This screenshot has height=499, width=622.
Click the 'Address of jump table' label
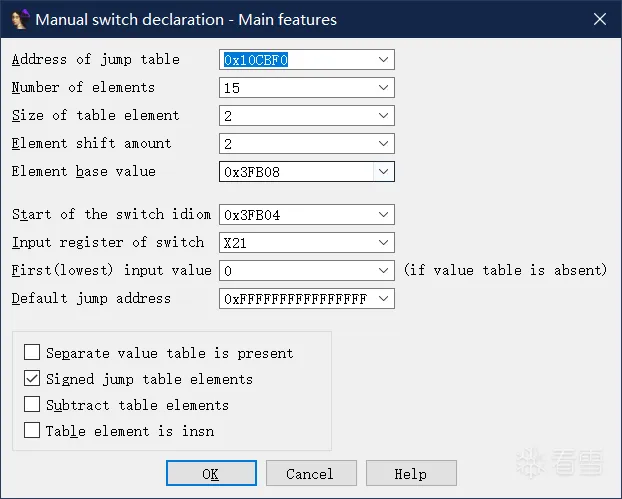click(96, 59)
